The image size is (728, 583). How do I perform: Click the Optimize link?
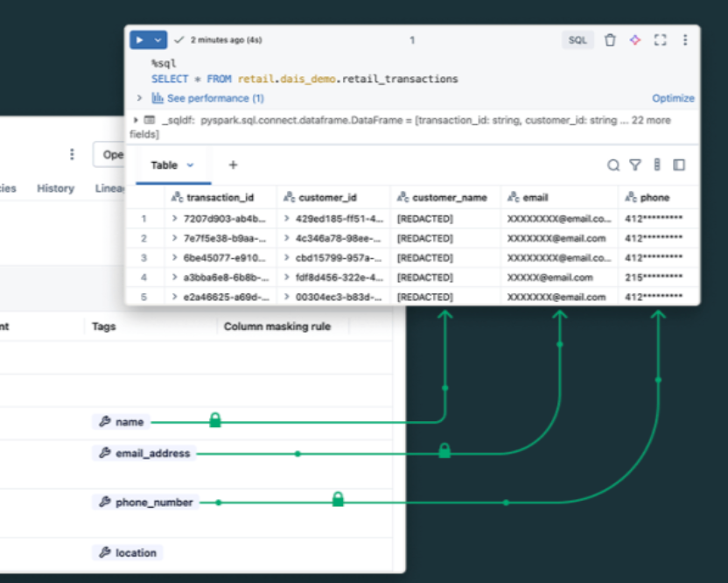[x=673, y=98]
